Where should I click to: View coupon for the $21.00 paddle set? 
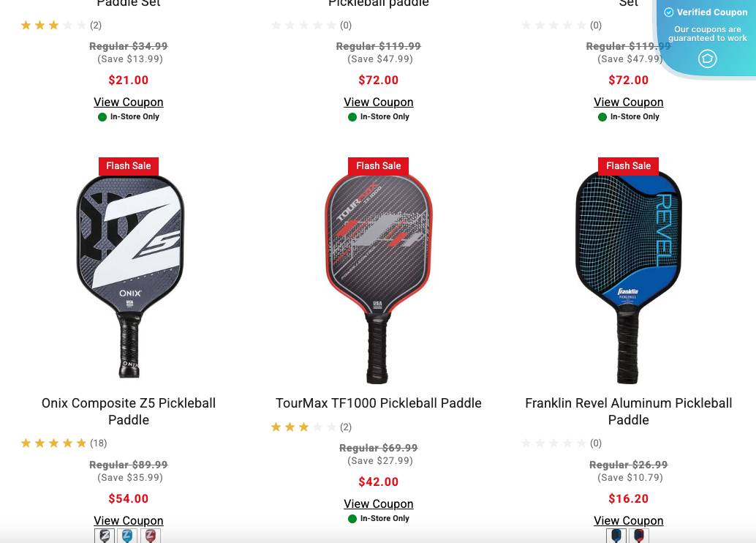[x=129, y=102]
